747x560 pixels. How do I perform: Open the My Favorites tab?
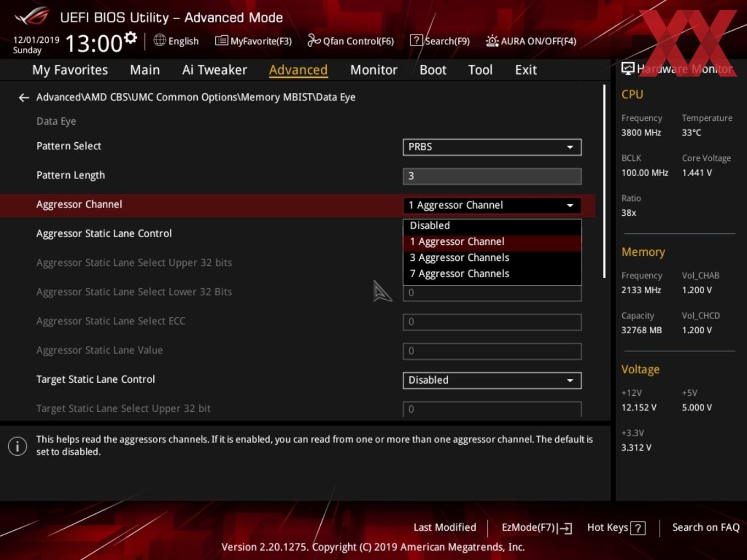[x=70, y=70]
